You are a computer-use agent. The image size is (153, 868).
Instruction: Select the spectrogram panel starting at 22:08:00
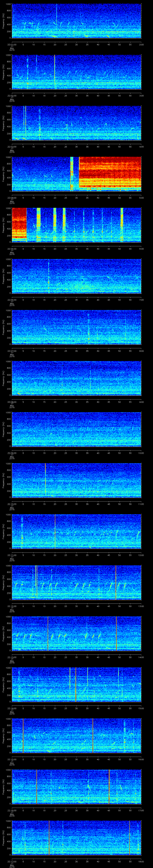(76, 378)
